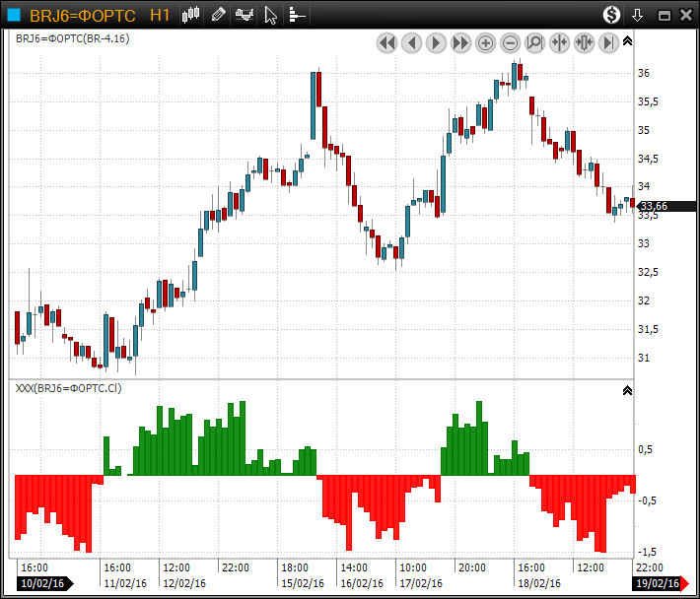
Task: Activate the magnifier zoom-area tool
Action: click(534, 42)
